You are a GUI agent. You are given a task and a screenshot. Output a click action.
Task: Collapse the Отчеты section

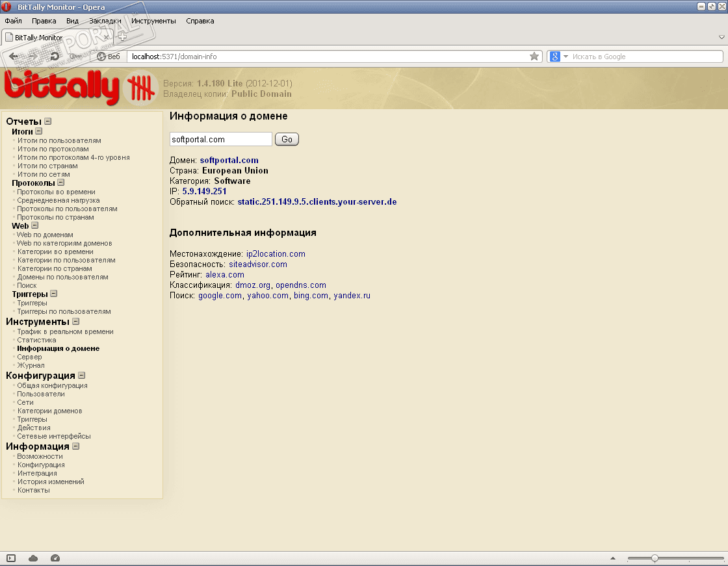point(48,121)
